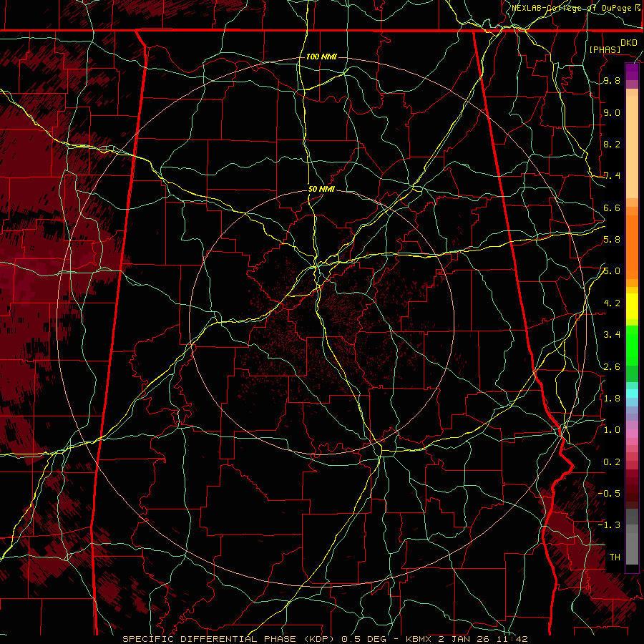Pick the purple top segment of the color bar
Image resolution: width=644 pixels, height=644 pixels.
tap(632, 72)
